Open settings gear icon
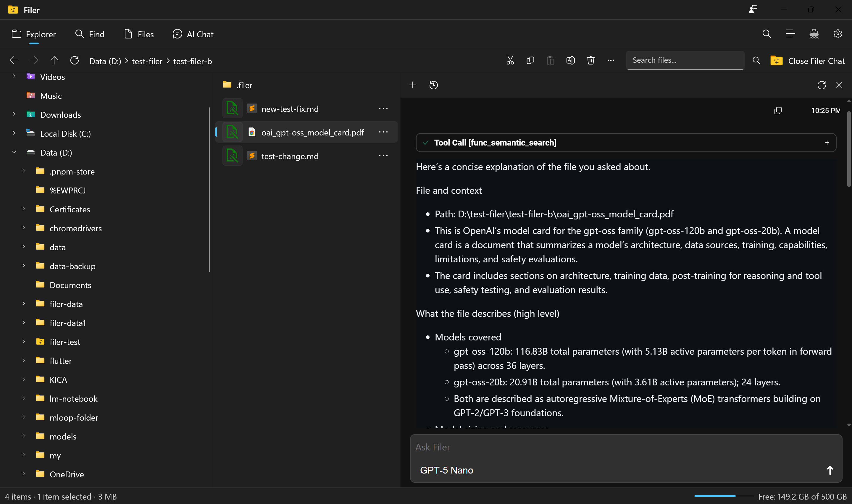852x504 pixels. tap(838, 34)
